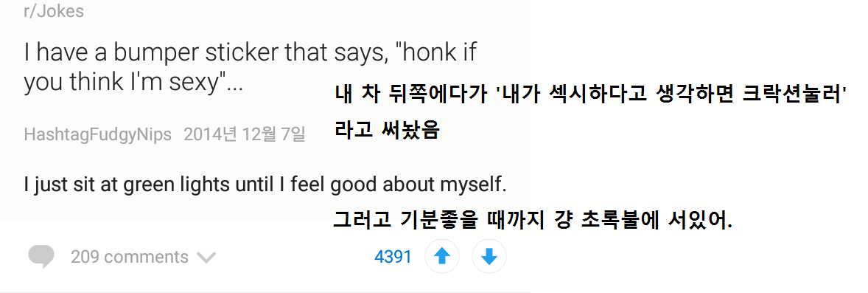Image resolution: width=868 pixels, height=293 pixels.
Task: Click the Korean text 라고 써놨음
Action: 387,130
